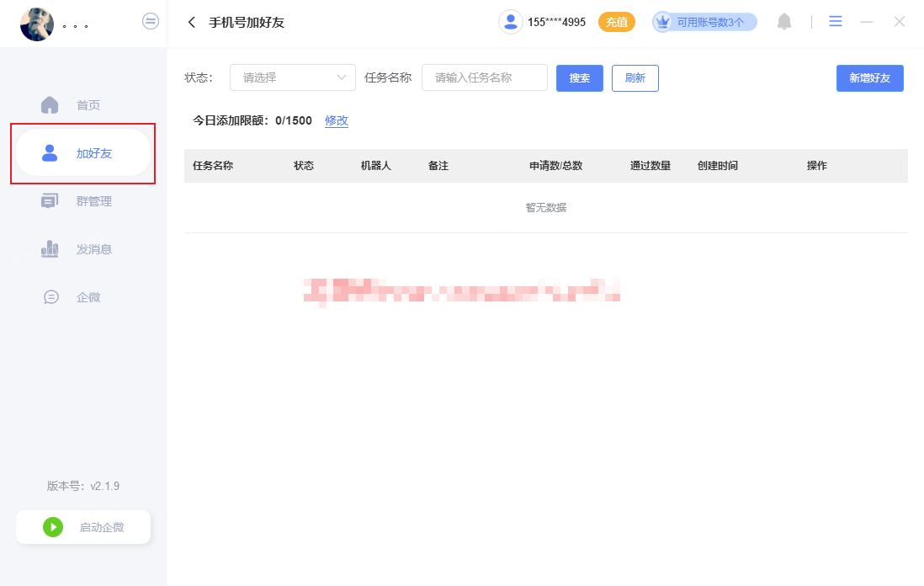Open the notification bell

(x=783, y=22)
